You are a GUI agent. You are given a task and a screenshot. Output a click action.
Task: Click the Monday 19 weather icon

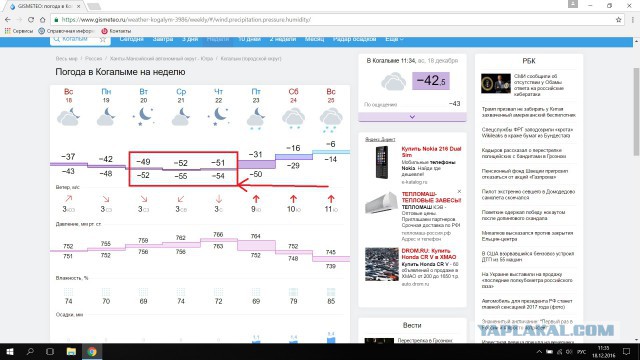coord(106,117)
